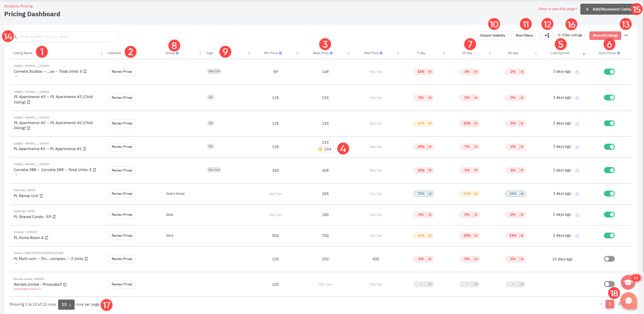
Task: Click sync info icon in PL Home Room A row
Action: [x=577, y=236]
